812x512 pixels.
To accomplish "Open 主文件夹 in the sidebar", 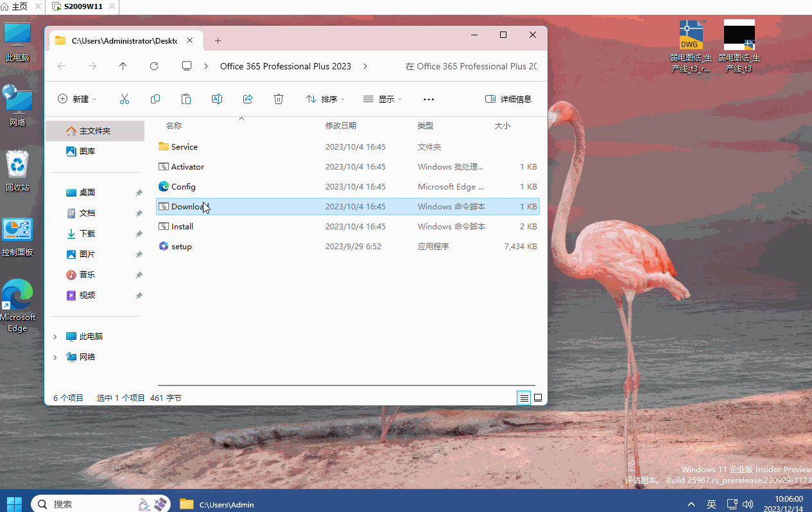I will (95, 131).
